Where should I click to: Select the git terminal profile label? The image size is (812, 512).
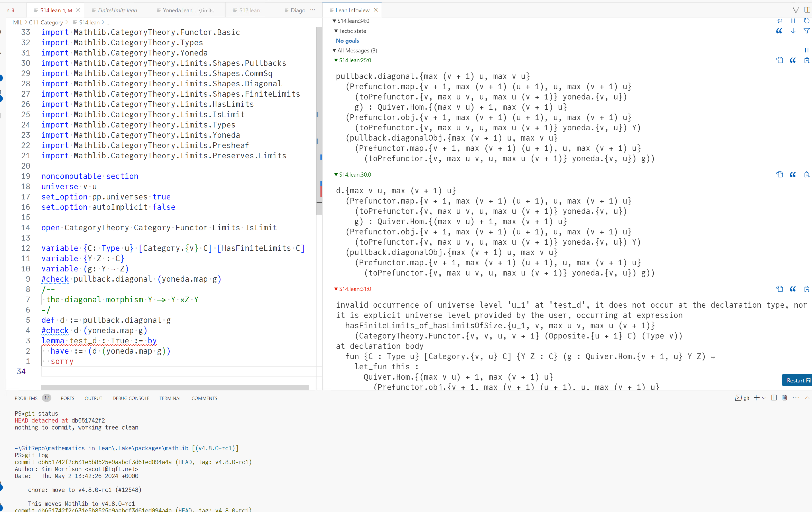(742, 398)
